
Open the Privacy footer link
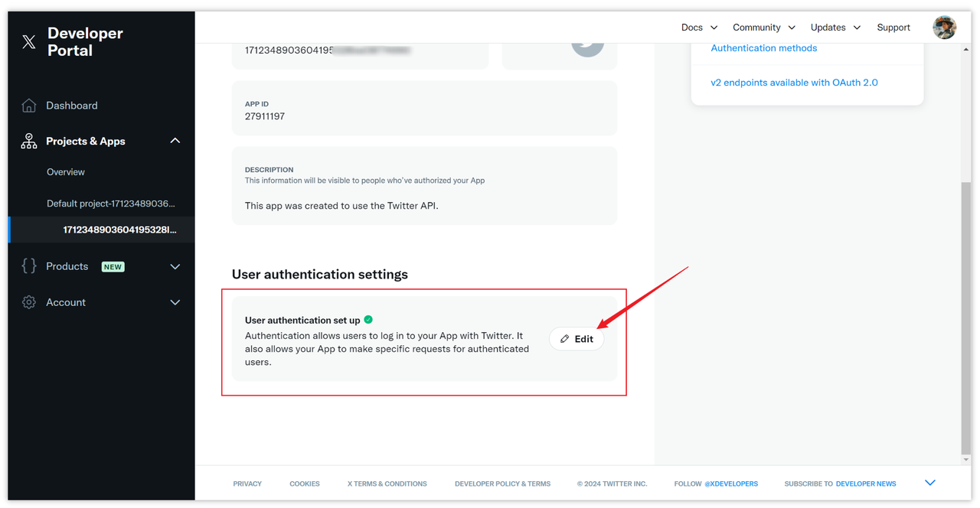pos(247,484)
